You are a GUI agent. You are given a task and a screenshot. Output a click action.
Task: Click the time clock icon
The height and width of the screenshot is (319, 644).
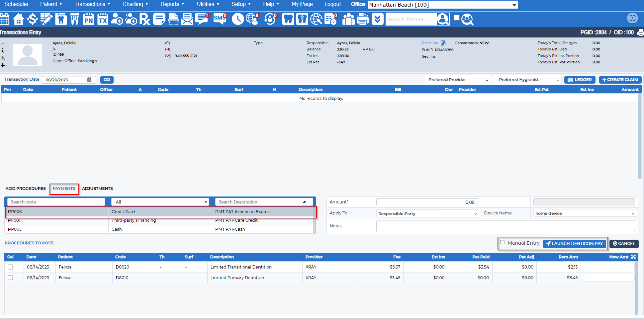(x=238, y=19)
